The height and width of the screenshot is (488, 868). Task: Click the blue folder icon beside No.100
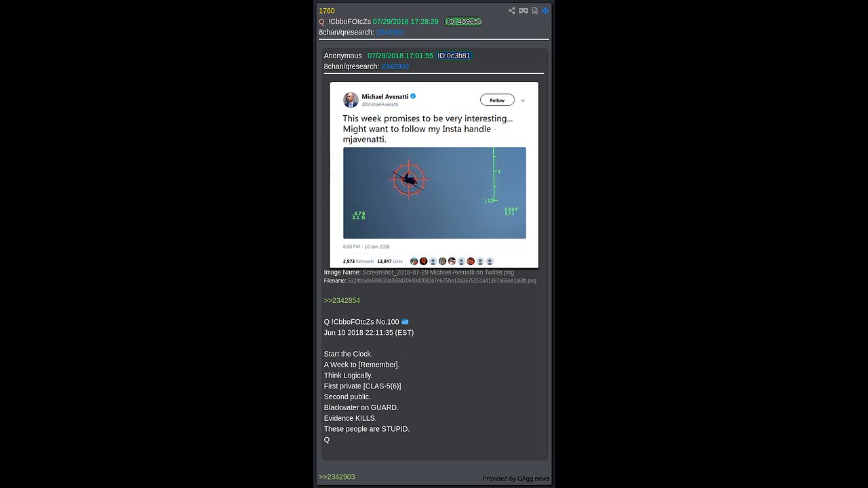(x=405, y=322)
